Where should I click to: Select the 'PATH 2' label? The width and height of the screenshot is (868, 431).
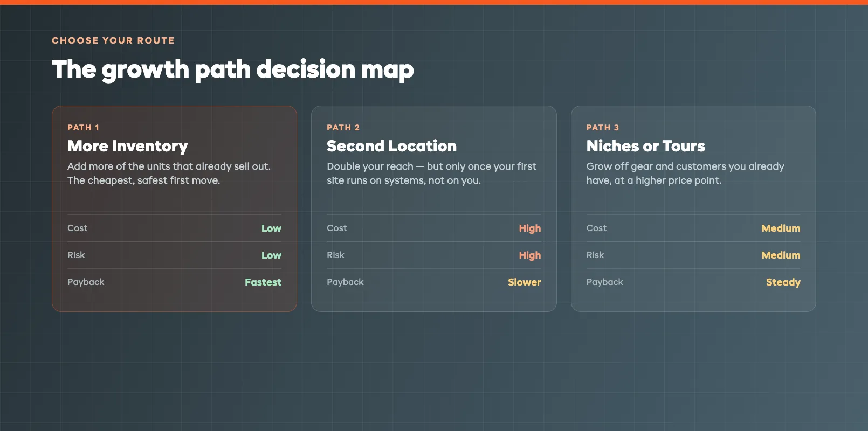(343, 128)
